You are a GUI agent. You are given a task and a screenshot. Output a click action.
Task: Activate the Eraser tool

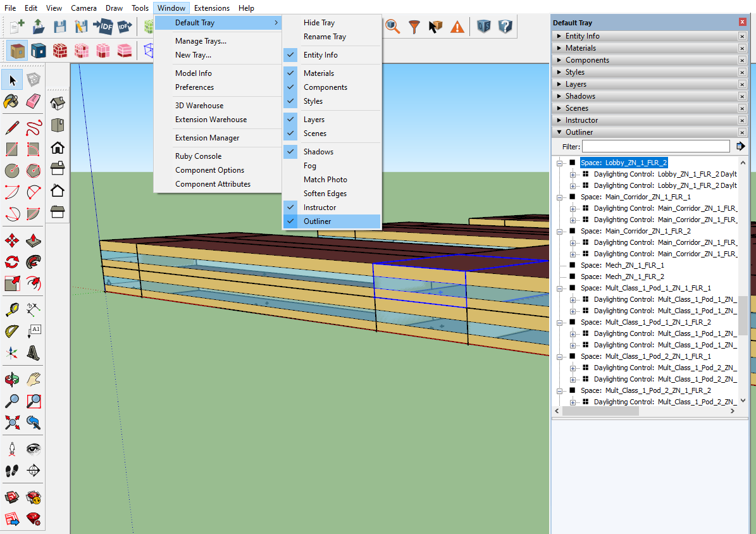[x=33, y=101]
